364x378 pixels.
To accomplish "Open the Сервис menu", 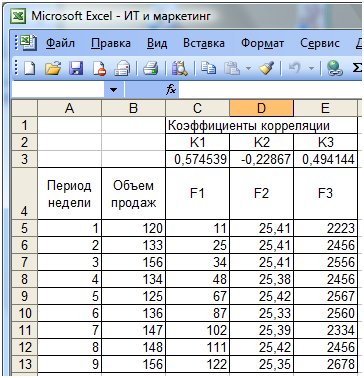I will coord(320,43).
